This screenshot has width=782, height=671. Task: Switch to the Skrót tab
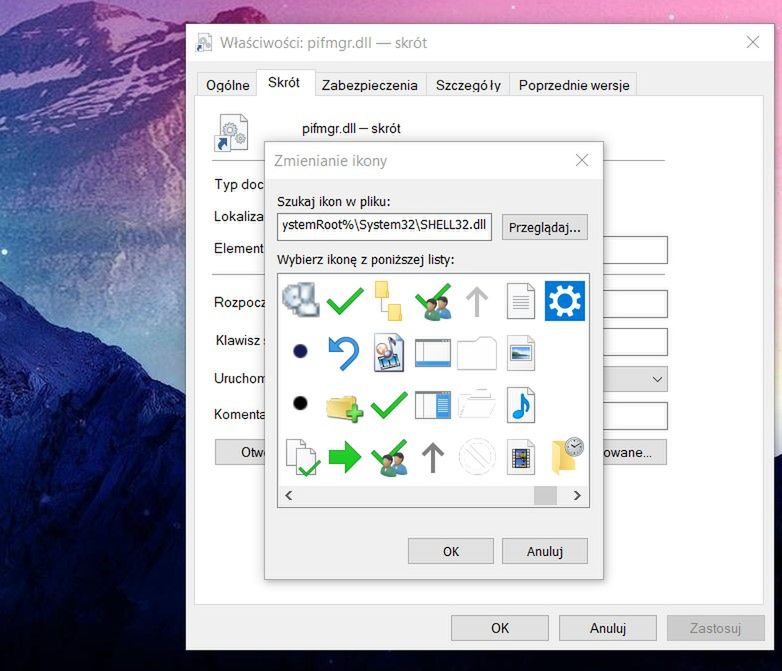(284, 82)
